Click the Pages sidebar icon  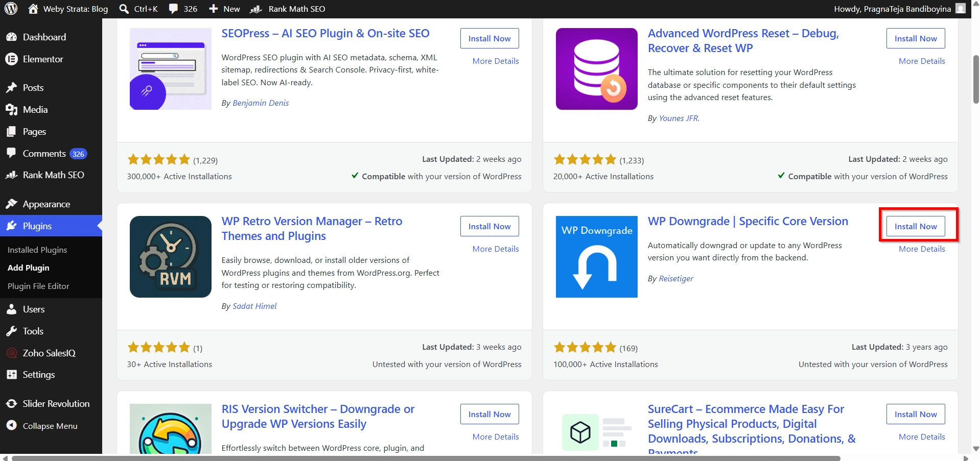(11, 132)
